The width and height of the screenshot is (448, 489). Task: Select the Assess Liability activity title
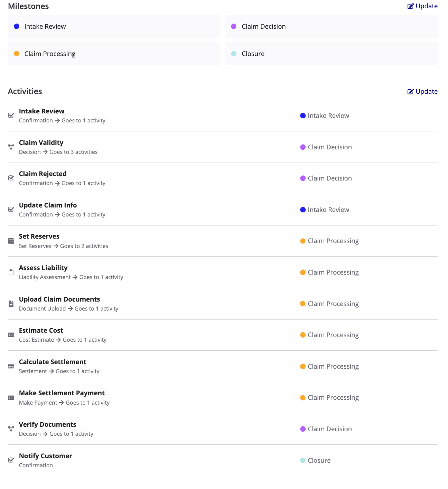(43, 268)
